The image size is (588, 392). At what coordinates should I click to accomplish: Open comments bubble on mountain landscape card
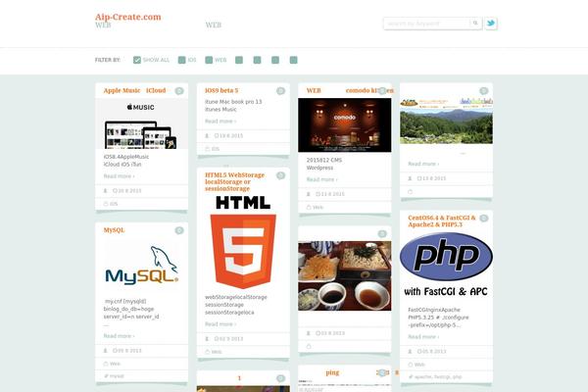[x=484, y=91]
